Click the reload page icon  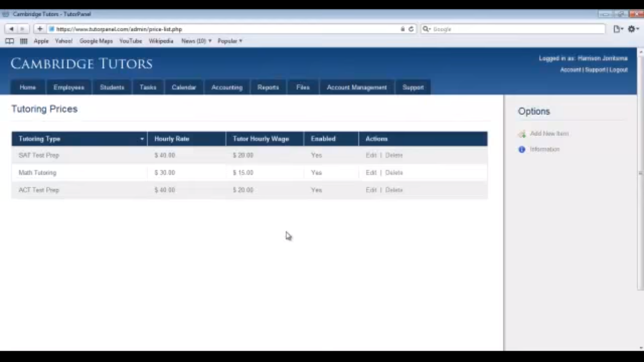tap(411, 29)
